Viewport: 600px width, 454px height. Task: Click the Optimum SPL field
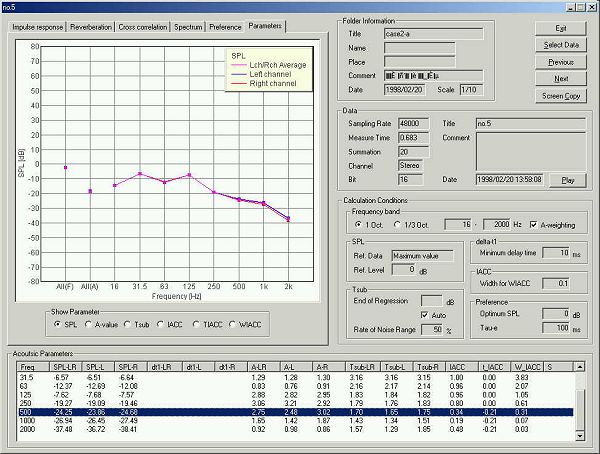pos(556,314)
